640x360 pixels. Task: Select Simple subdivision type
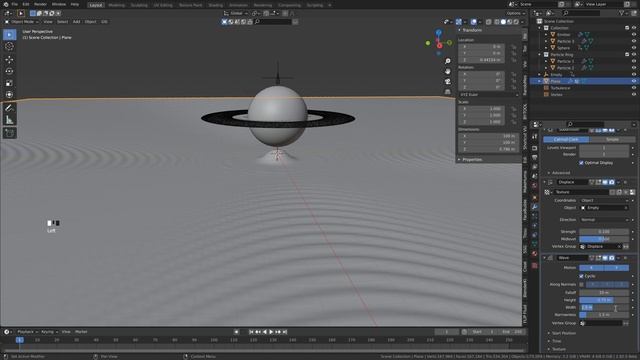[612, 140]
